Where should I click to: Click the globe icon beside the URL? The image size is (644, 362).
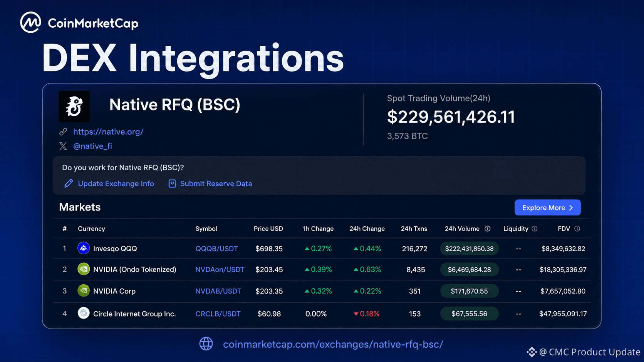pos(206,344)
